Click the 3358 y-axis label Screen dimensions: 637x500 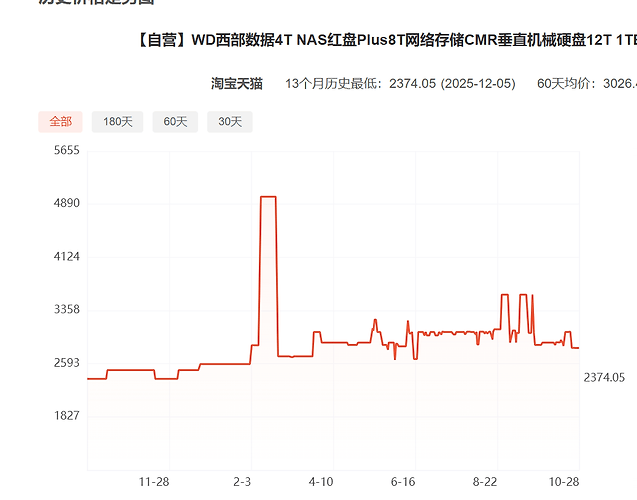tap(67, 310)
